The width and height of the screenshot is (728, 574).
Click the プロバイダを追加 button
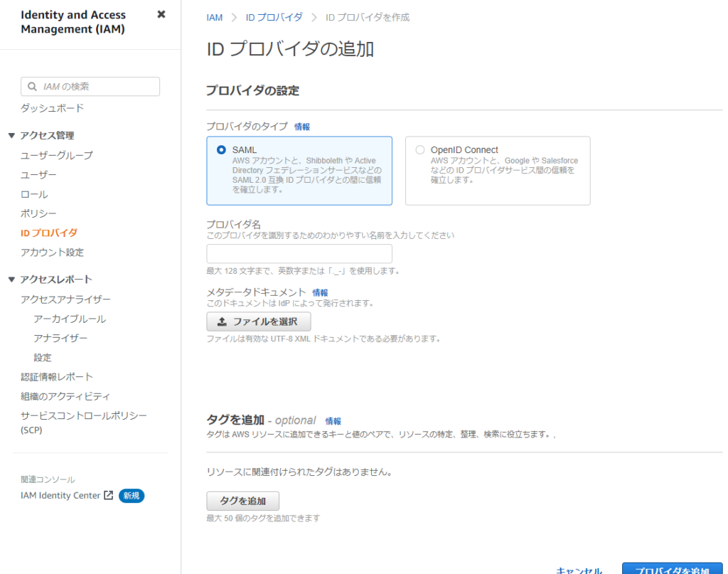click(x=672, y=570)
